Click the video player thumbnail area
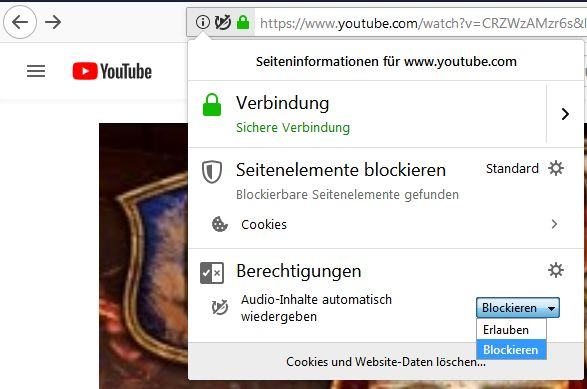The image size is (587, 389). [x=143, y=256]
